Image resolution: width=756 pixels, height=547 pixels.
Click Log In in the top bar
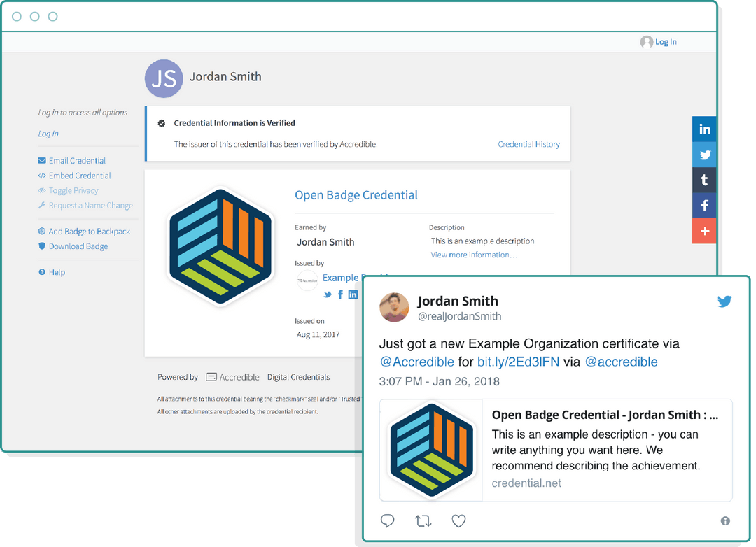pyautogui.click(x=666, y=42)
